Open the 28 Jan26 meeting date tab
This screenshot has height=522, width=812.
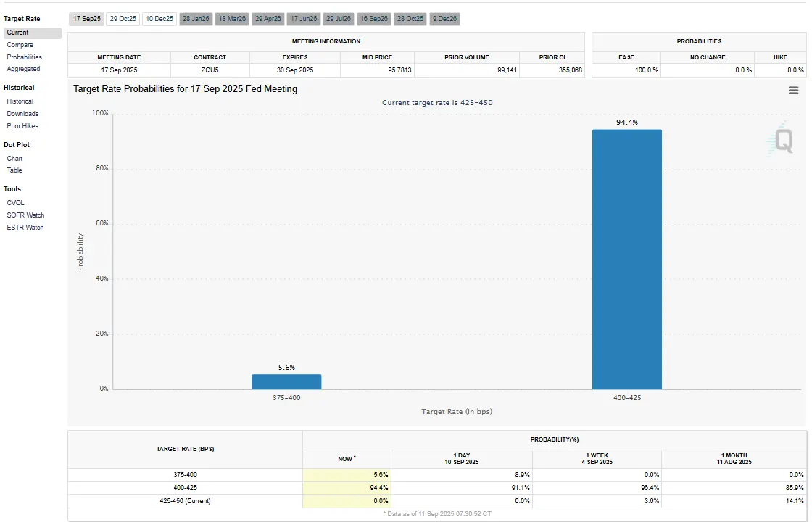click(196, 19)
